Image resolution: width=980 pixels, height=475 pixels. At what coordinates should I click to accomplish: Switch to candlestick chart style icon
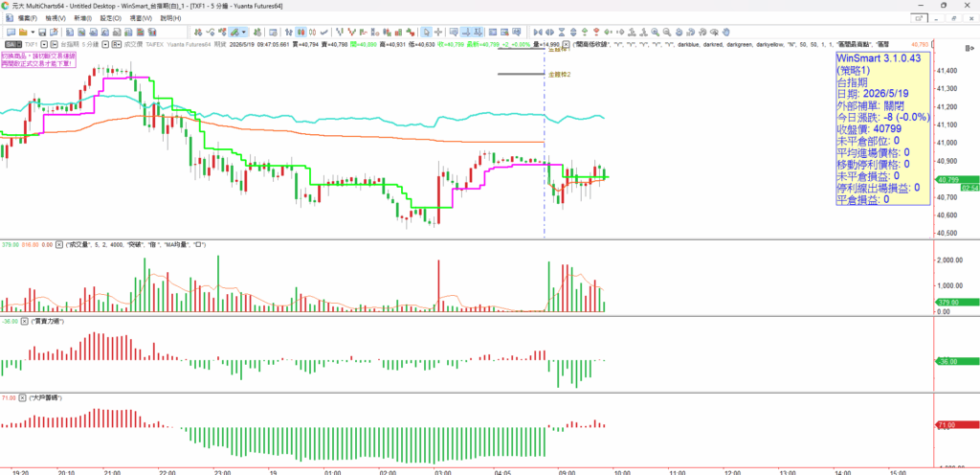tap(301, 32)
